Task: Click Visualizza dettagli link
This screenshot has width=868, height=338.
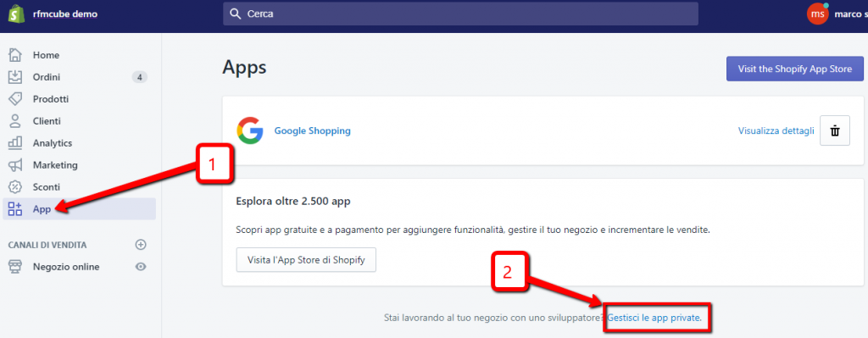Action: pyautogui.click(x=776, y=130)
